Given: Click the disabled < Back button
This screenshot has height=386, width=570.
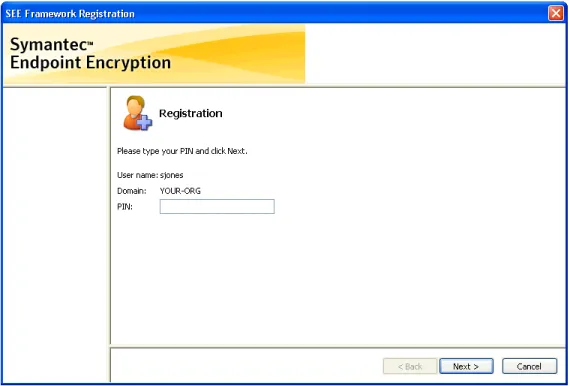Looking at the screenshot, I should (410, 366).
